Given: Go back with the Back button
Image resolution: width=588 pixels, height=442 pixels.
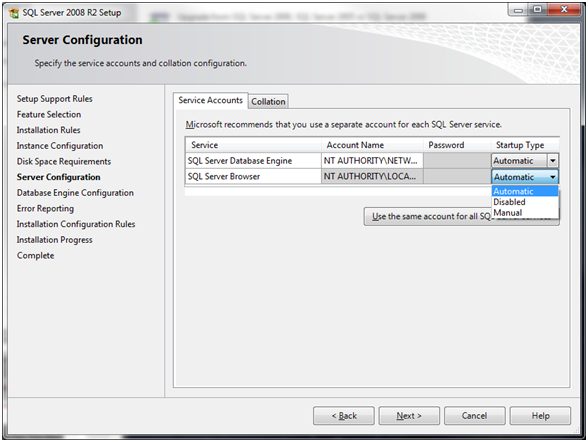Looking at the screenshot, I should pyautogui.click(x=344, y=416).
